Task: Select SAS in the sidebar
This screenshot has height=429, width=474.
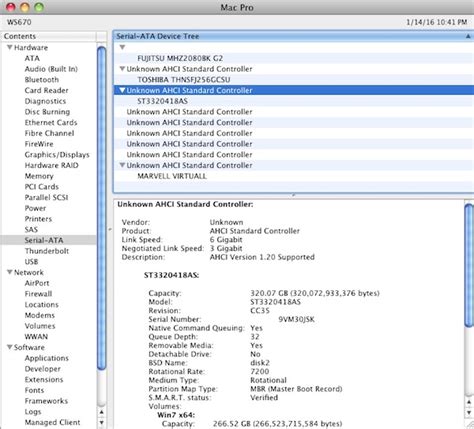Action: pos(31,229)
